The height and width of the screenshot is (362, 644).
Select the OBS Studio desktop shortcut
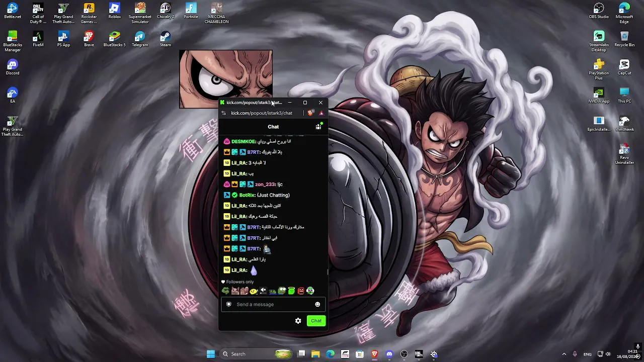[599, 11]
